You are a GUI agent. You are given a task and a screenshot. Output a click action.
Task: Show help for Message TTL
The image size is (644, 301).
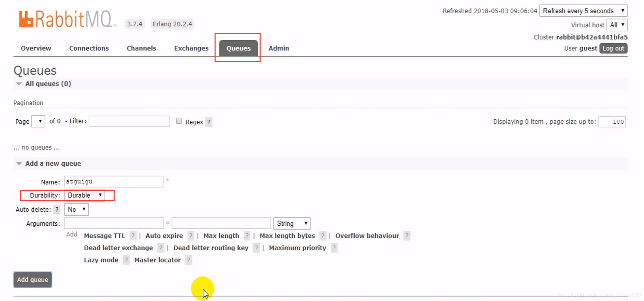133,236
